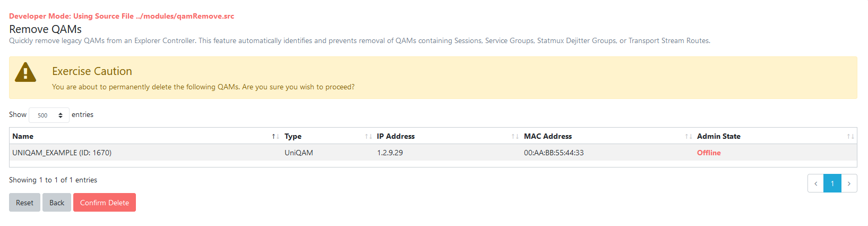Screen dimensions: 868x226
Task: Sort by IP Address sort arrows
Action: (514, 137)
